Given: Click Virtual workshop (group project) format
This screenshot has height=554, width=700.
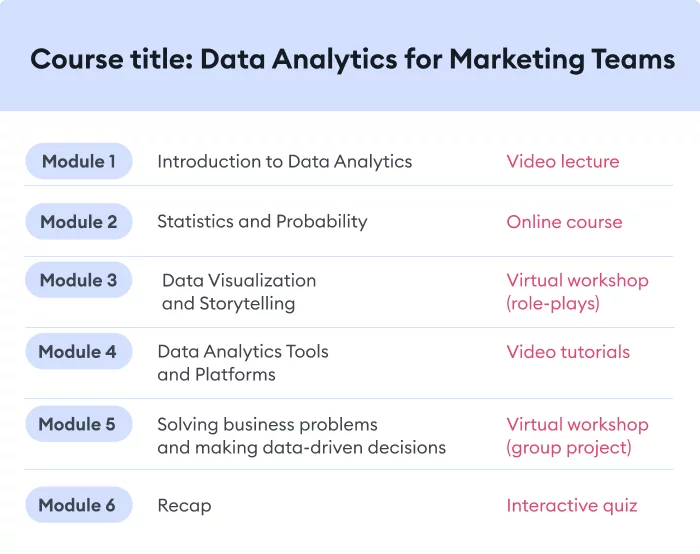Looking at the screenshot, I should click(576, 436).
